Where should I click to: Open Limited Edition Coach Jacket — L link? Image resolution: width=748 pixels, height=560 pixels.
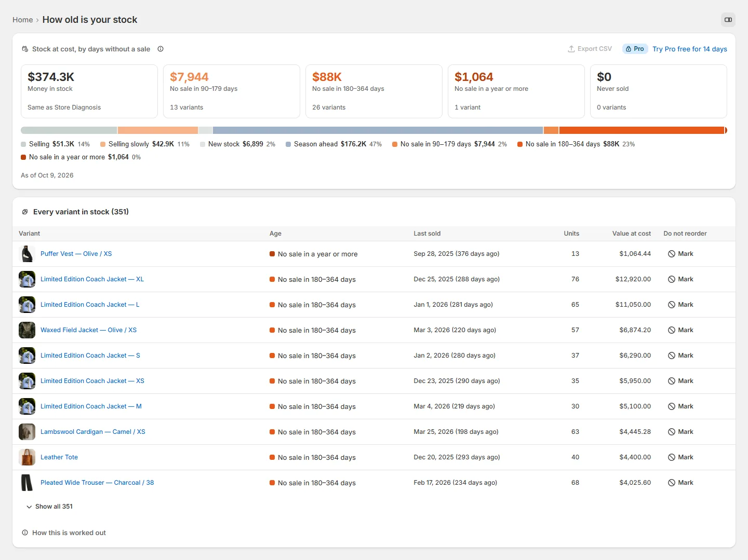[x=90, y=305]
